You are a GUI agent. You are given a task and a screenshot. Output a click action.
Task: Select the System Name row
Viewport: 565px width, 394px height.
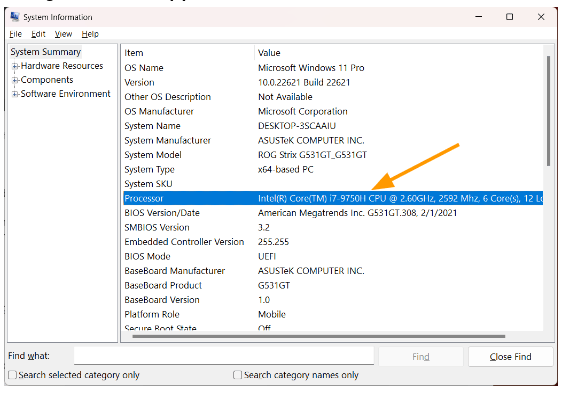click(x=333, y=126)
